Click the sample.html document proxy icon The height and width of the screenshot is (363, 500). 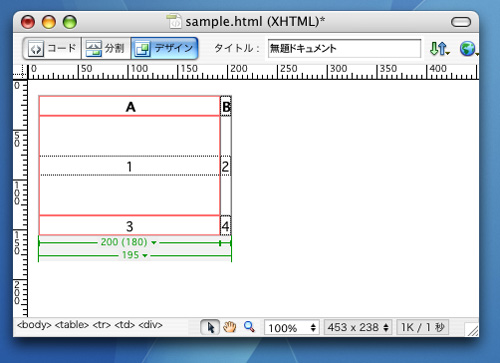(174, 21)
